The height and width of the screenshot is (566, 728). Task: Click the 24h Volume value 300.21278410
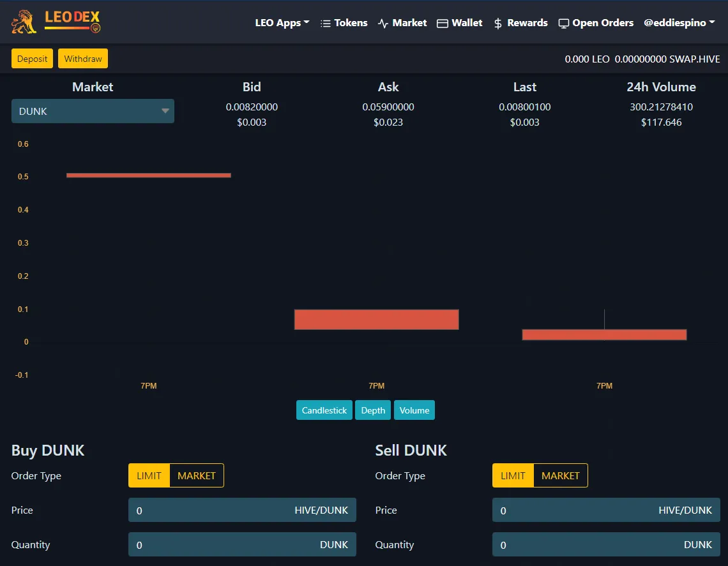661,107
